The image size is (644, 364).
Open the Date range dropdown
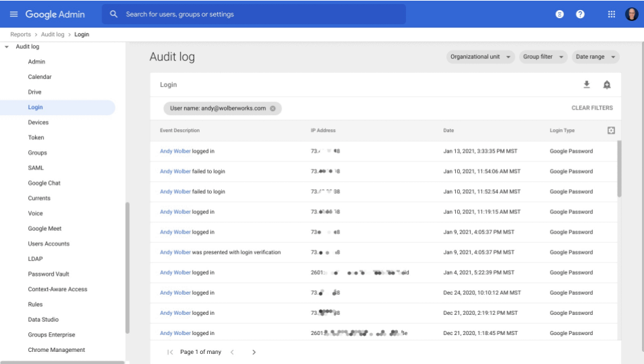click(x=596, y=57)
